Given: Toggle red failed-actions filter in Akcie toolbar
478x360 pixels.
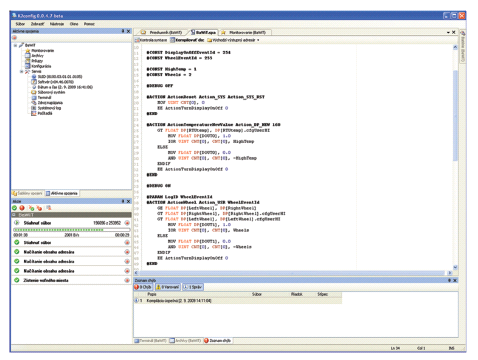Looking at the screenshot, I should pyautogui.click(x=22, y=208).
